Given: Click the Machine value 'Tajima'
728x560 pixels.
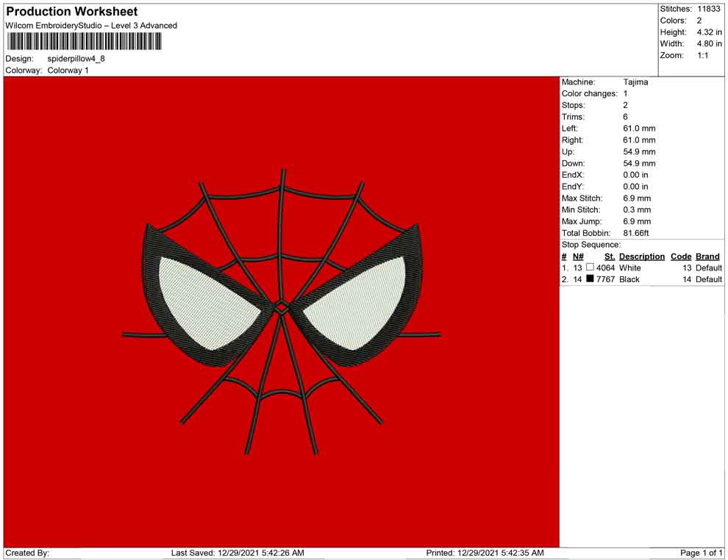Looking at the screenshot, I should coord(635,82).
